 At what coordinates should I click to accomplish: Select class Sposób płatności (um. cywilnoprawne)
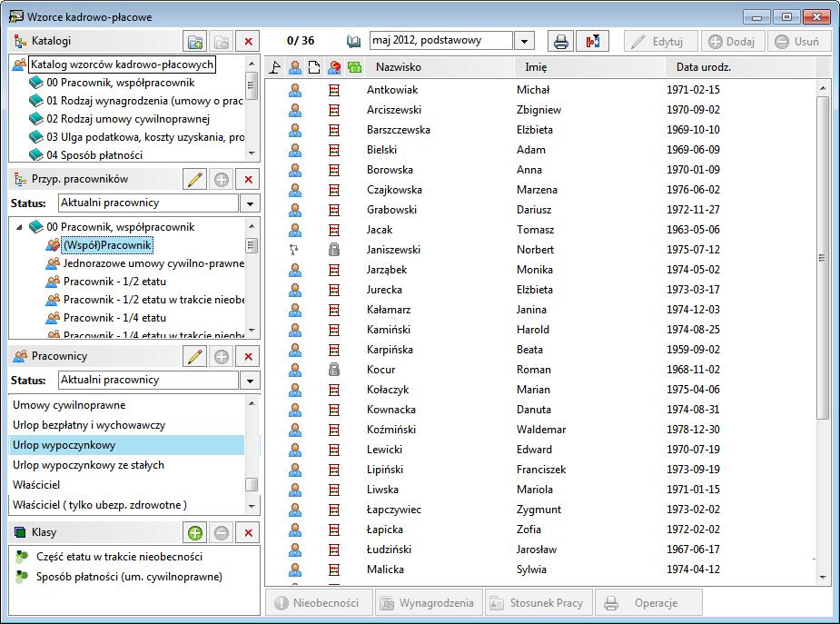click(129, 577)
